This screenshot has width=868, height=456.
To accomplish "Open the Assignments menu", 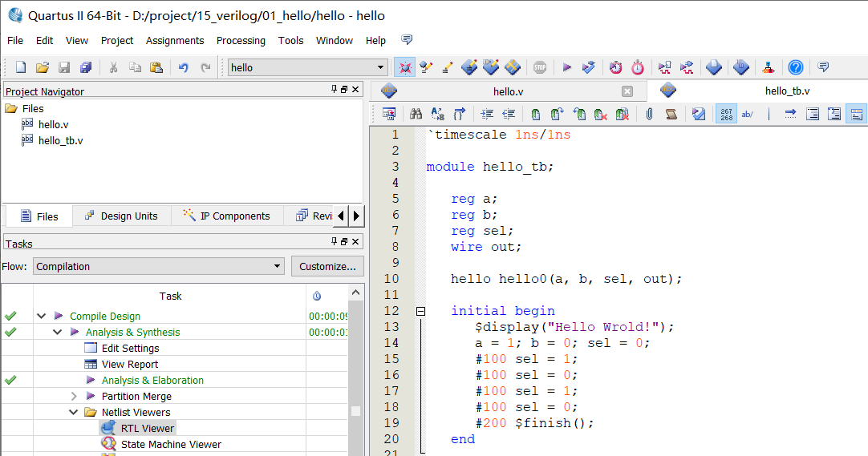I will [175, 40].
